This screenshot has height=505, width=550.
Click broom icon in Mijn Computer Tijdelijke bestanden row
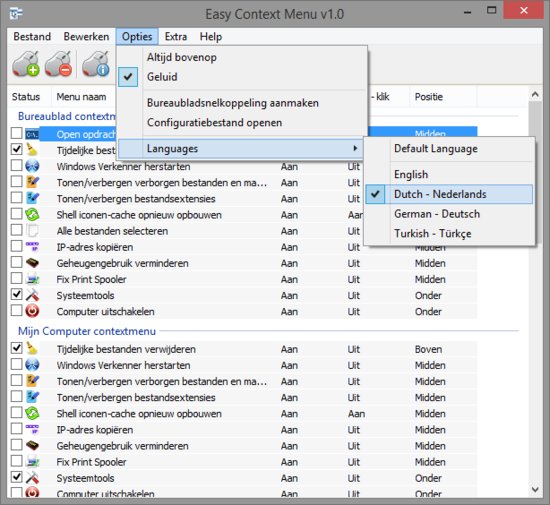[x=32, y=349]
